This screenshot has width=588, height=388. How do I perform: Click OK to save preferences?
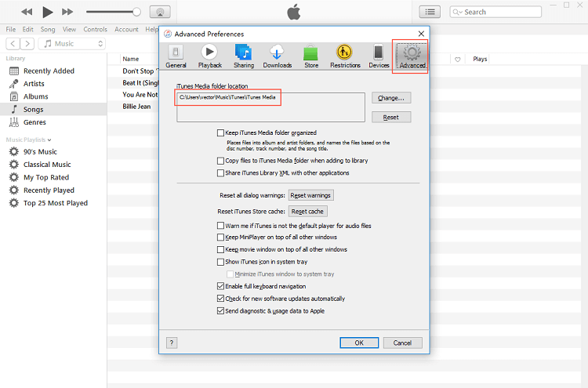point(359,343)
